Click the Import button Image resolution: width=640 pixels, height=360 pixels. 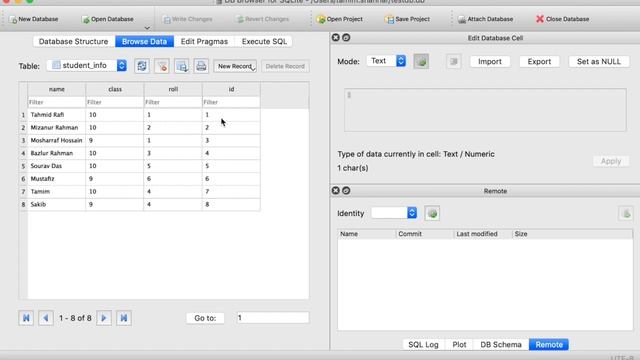[490, 62]
